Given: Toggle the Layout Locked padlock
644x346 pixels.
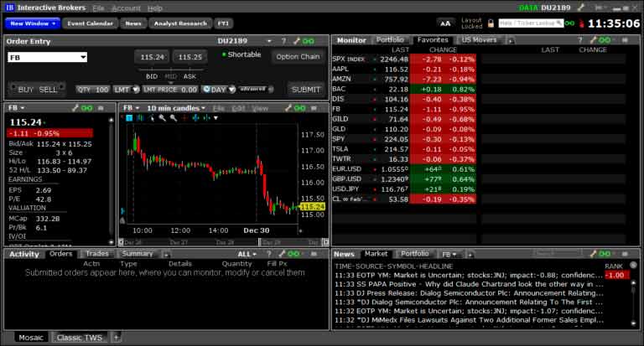Looking at the screenshot, I should pos(491,23).
